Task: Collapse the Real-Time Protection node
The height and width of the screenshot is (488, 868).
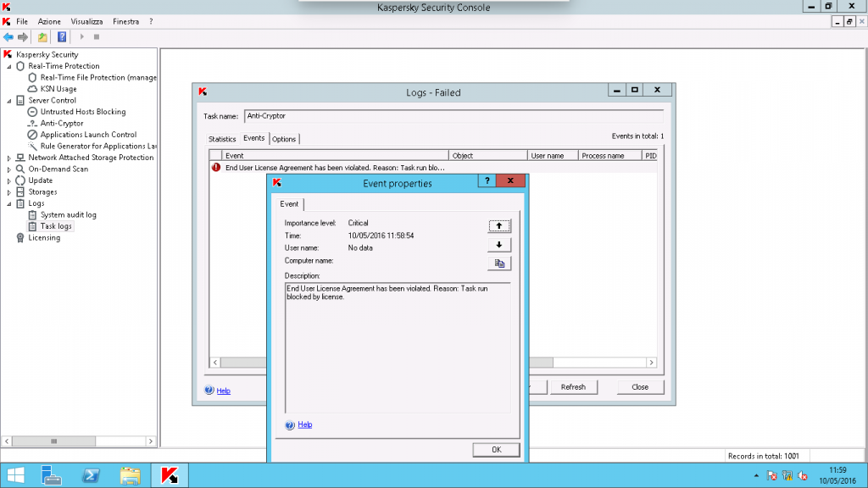Action: click(8, 66)
